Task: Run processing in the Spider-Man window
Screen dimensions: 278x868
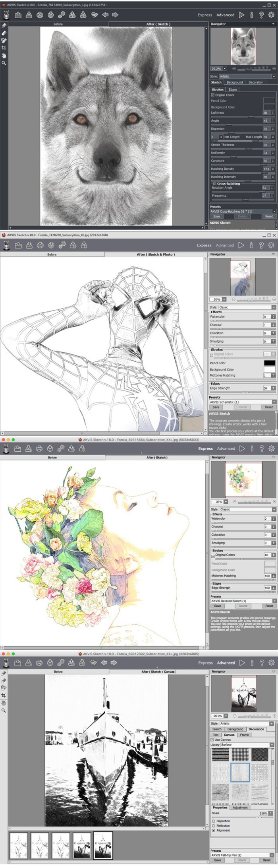Action: point(241,245)
